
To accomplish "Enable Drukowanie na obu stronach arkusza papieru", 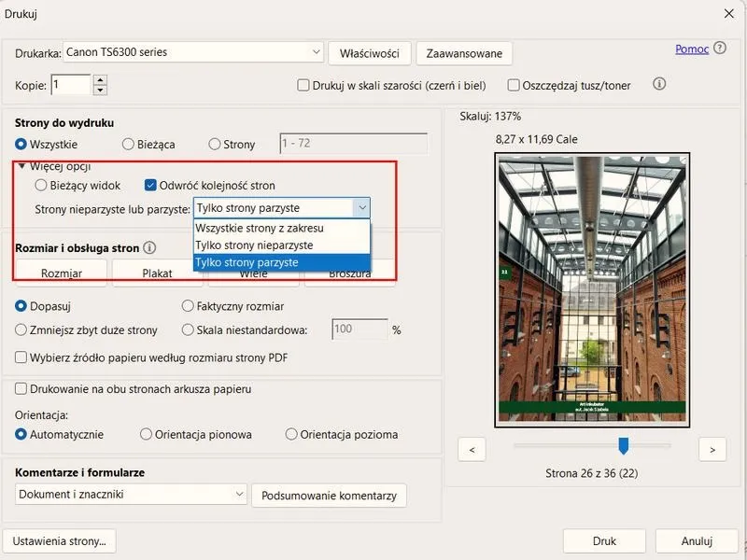I will [21, 388].
